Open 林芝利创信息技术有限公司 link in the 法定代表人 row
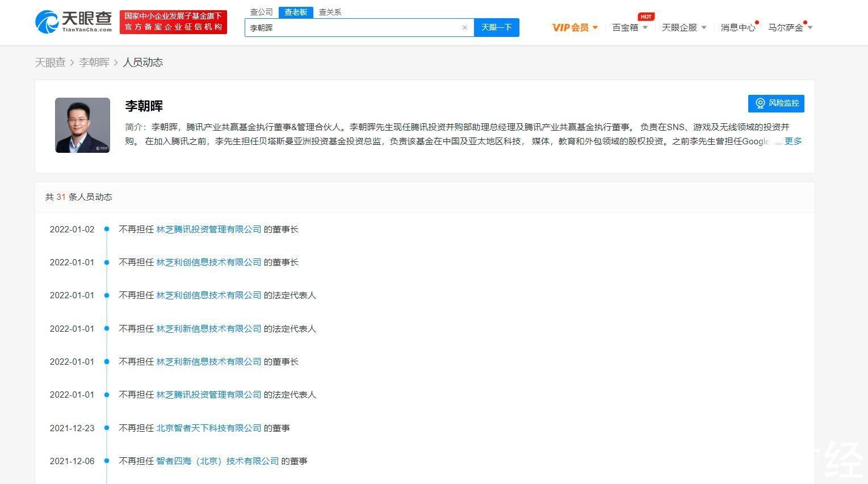The height and width of the screenshot is (484, 868). click(209, 295)
